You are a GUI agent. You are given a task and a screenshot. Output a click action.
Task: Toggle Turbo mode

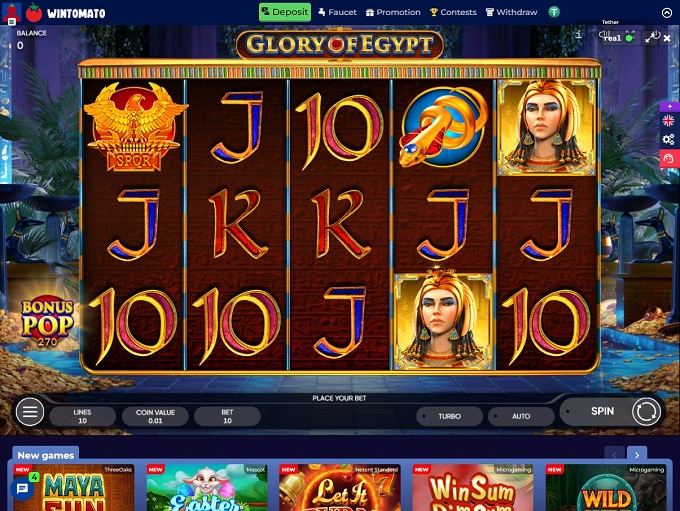[449, 416]
